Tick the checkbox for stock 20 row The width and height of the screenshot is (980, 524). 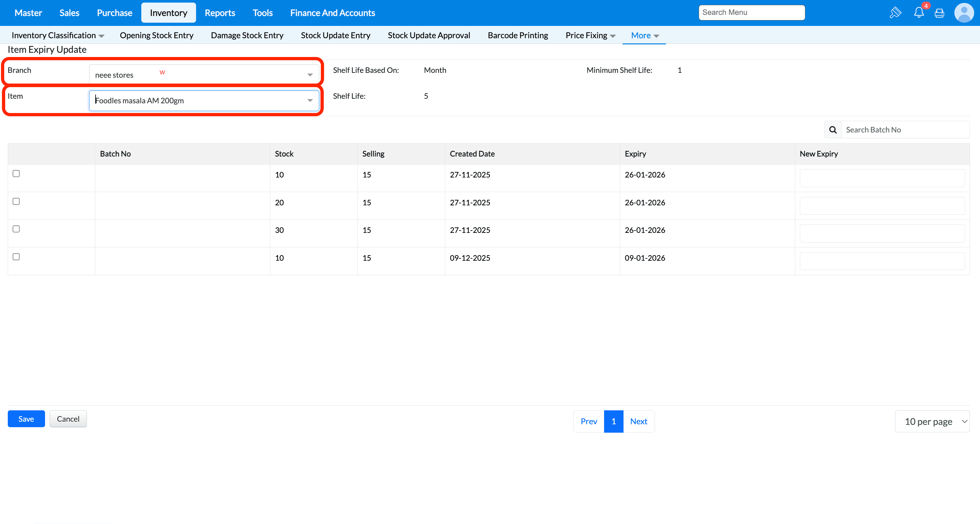(16, 201)
